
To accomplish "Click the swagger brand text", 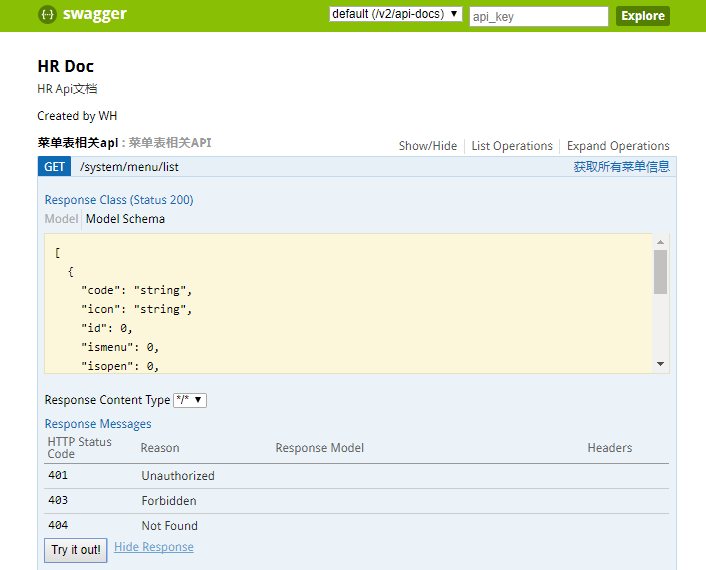I will 95,14.
